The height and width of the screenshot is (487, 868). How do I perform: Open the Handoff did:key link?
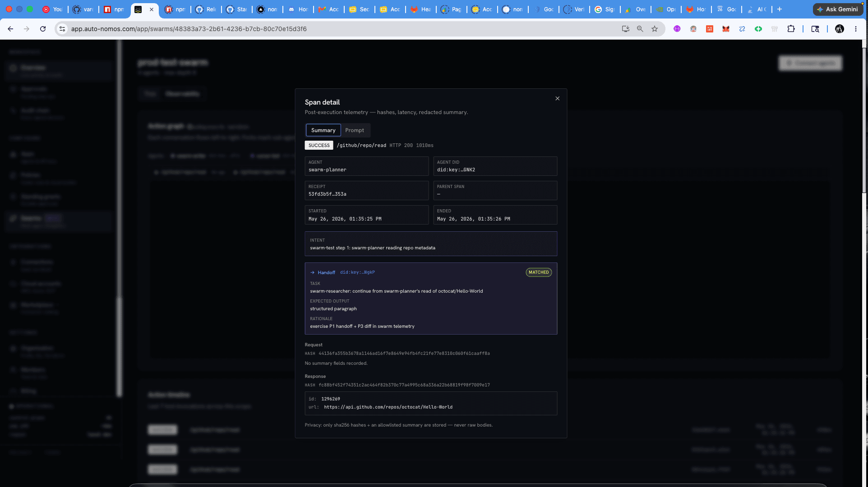357,272
